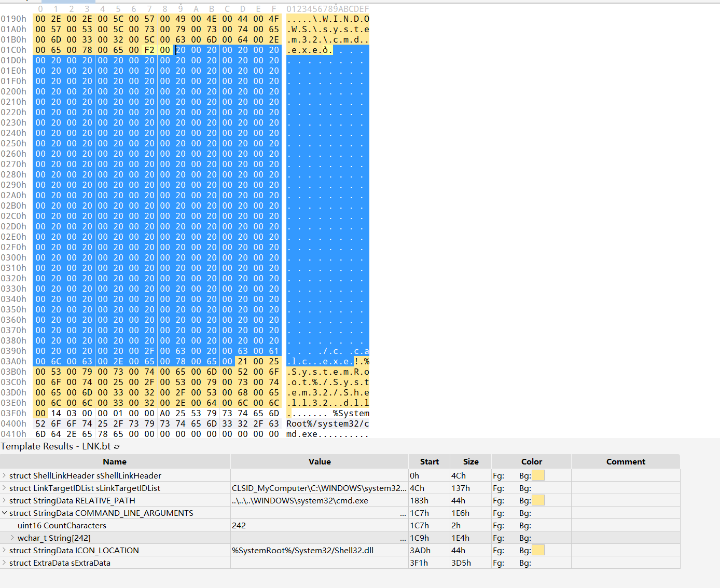
Task: Expand the struct LinkTargetIDList row
Action: [x=4, y=488]
